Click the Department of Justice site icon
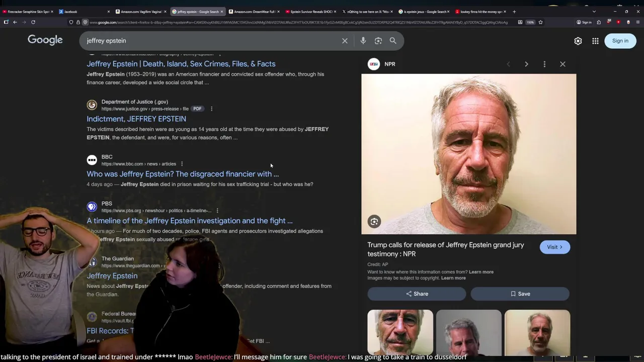644x362 pixels. (92, 105)
